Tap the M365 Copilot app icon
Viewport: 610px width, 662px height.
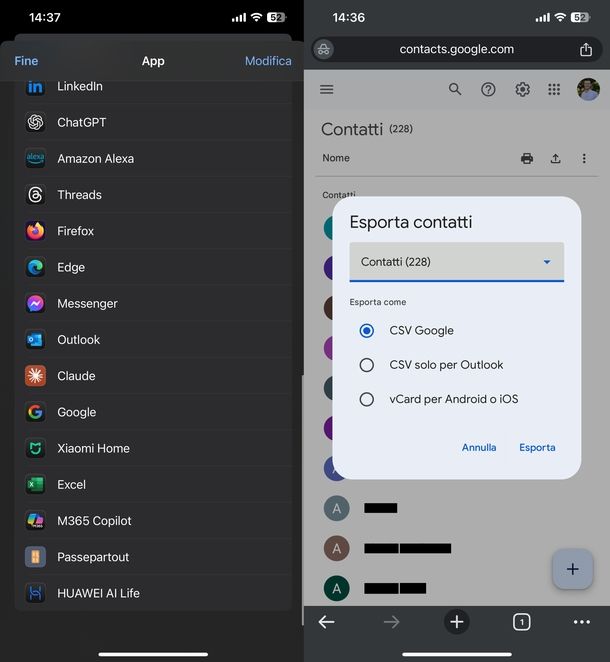[x=35, y=521]
